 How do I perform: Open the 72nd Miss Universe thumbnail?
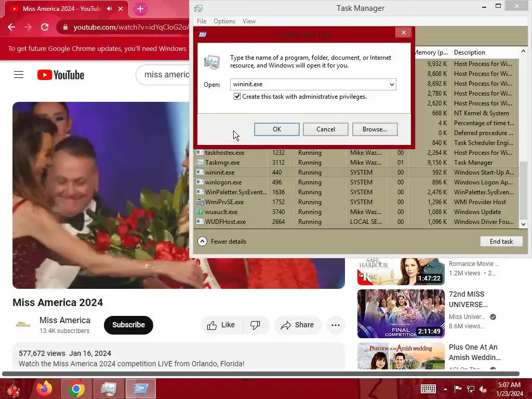point(401,313)
